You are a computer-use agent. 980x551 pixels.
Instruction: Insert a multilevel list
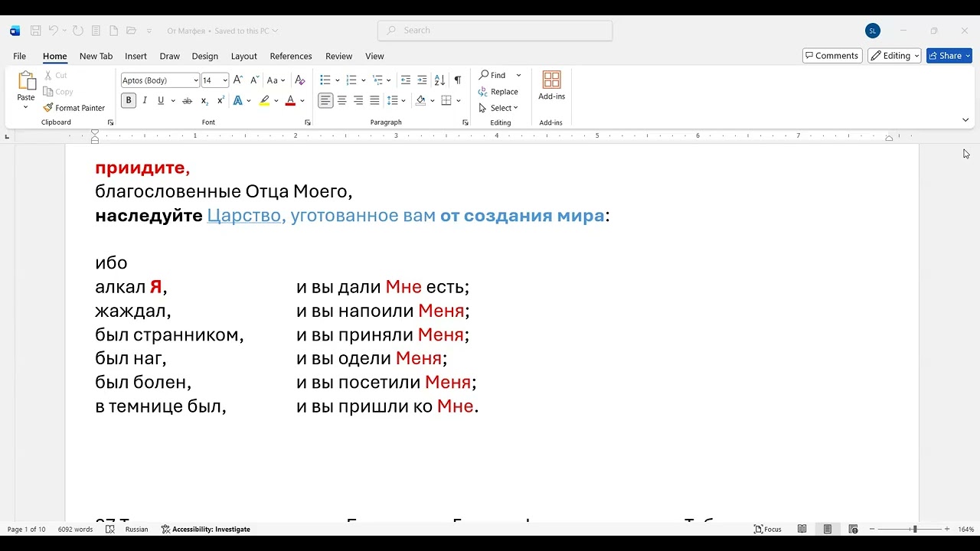coord(377,80)
